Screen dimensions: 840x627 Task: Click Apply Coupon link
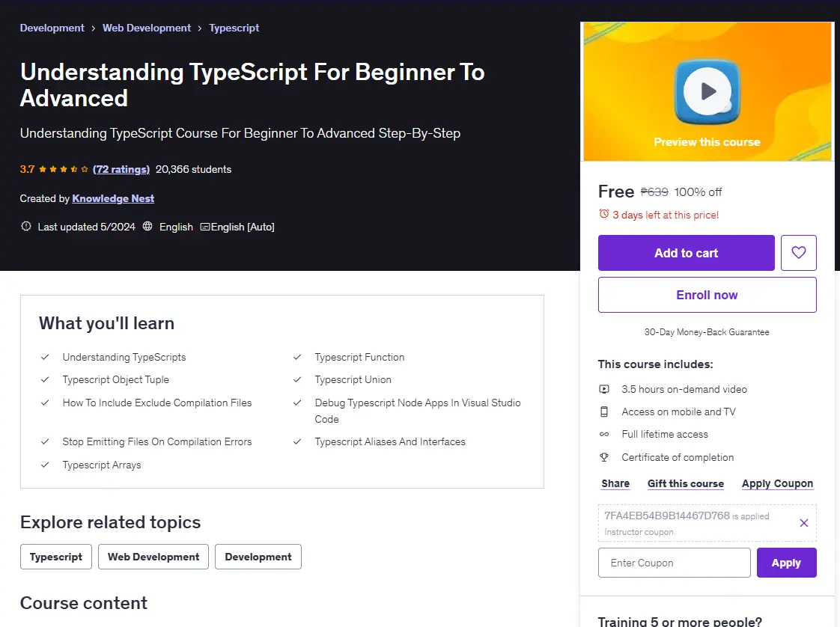pos(777,483)
